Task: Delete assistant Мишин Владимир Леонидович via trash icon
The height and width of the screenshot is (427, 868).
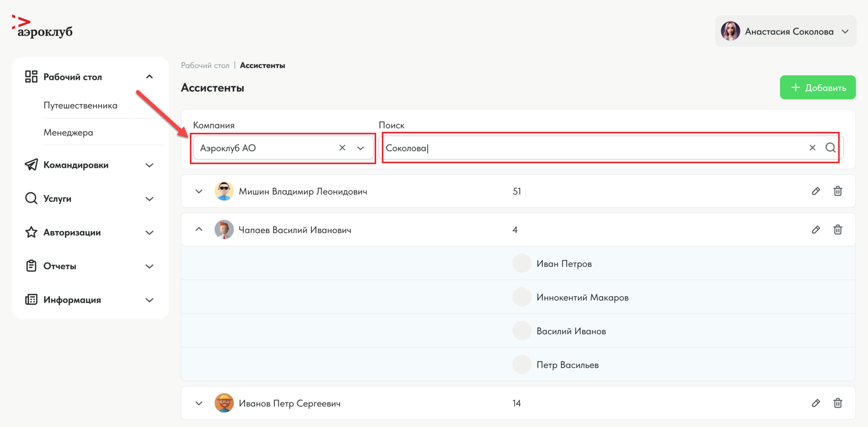Action: coord(838,191)
